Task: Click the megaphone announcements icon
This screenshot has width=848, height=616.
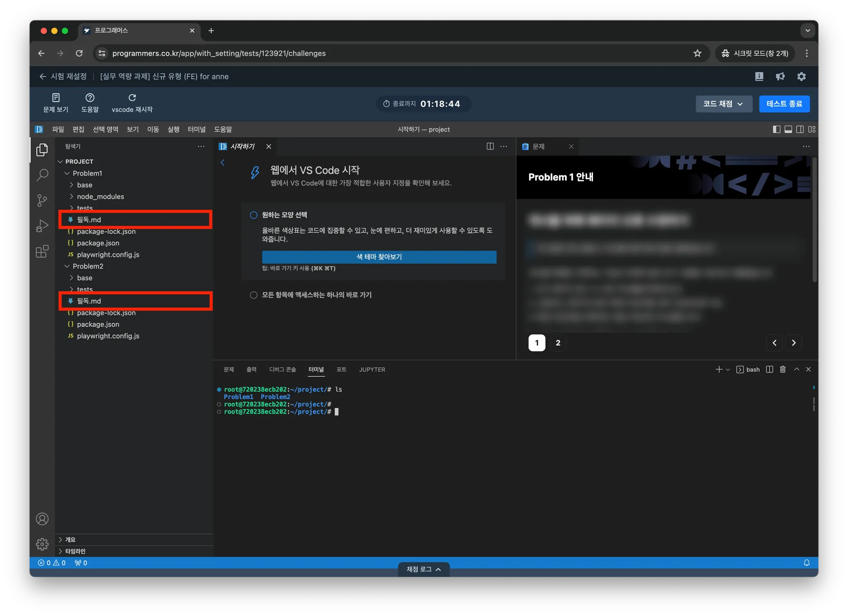Action: (x=780, y=77)
